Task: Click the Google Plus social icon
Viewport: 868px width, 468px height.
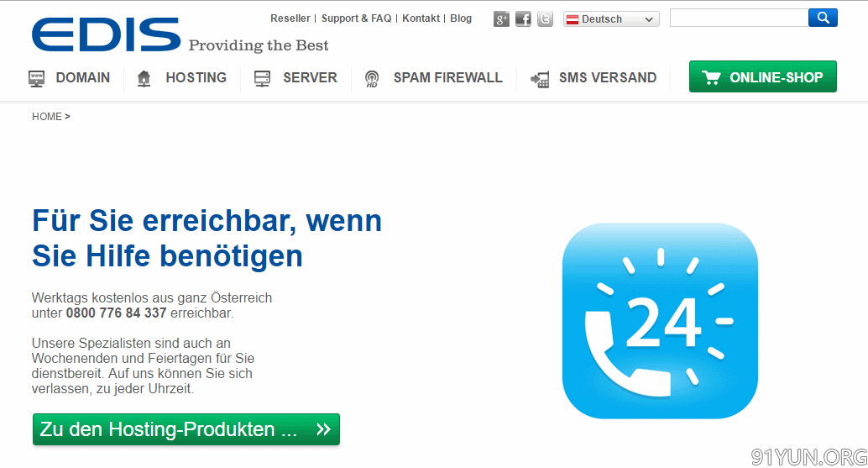Action: [501, 19]
